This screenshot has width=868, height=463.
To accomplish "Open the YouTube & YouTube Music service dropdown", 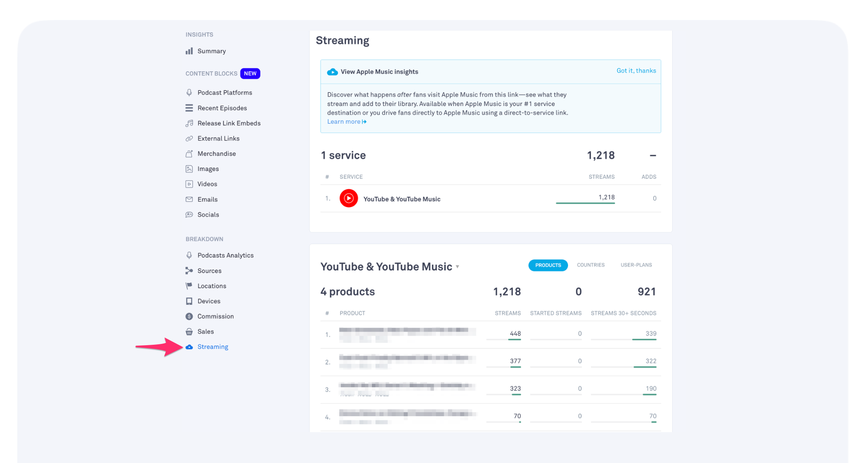I will click(x=457, y=267).
